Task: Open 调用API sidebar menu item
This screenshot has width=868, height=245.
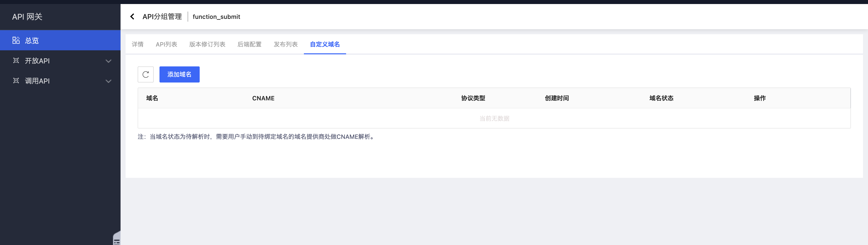Action: coord(60,81)
